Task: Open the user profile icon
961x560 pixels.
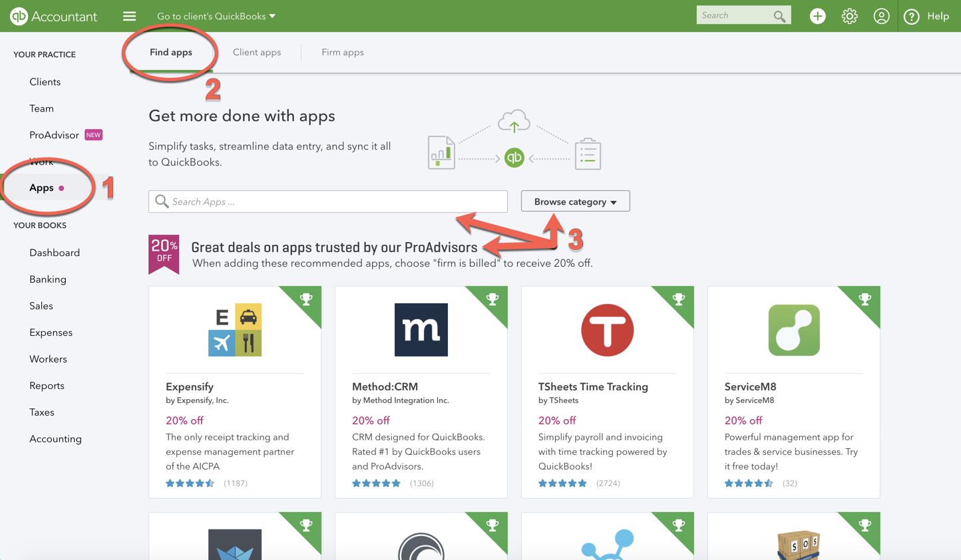Action: click(881, 16)
